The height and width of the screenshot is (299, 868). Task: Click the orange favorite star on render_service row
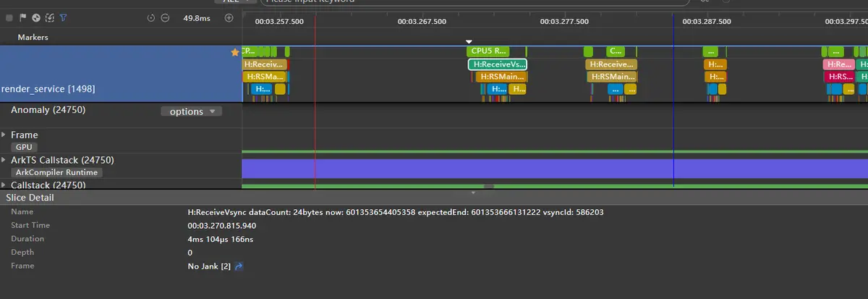234,52
